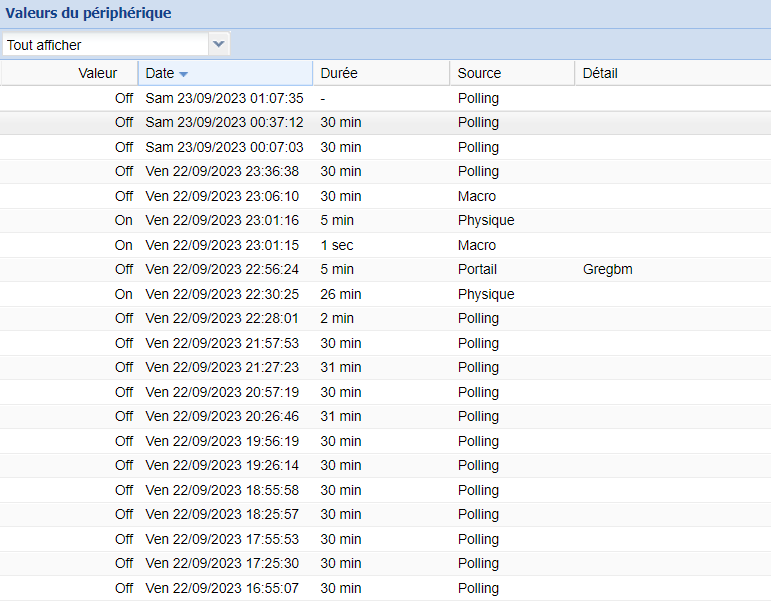Click the Portail source cell
This screenshot has width=771, height=601.
point(477,270)
